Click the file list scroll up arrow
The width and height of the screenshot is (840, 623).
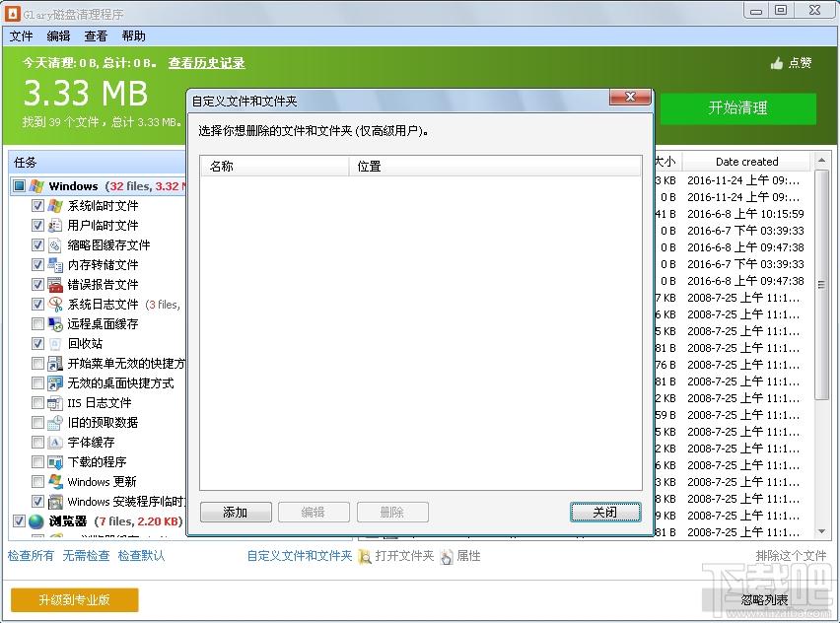[x=821, y=160]
